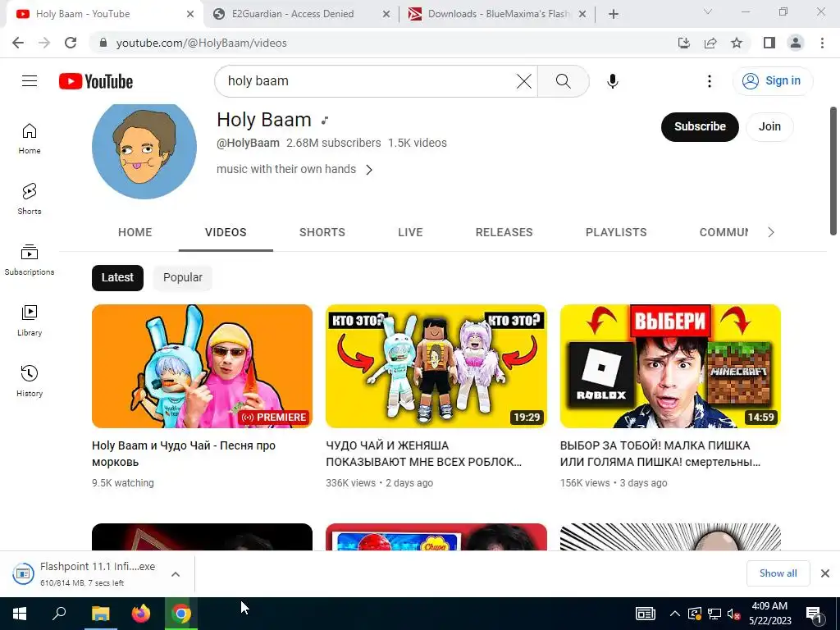Open the 19:29 Roblox video thumbnail
The image size is (840, 630).
436,366
